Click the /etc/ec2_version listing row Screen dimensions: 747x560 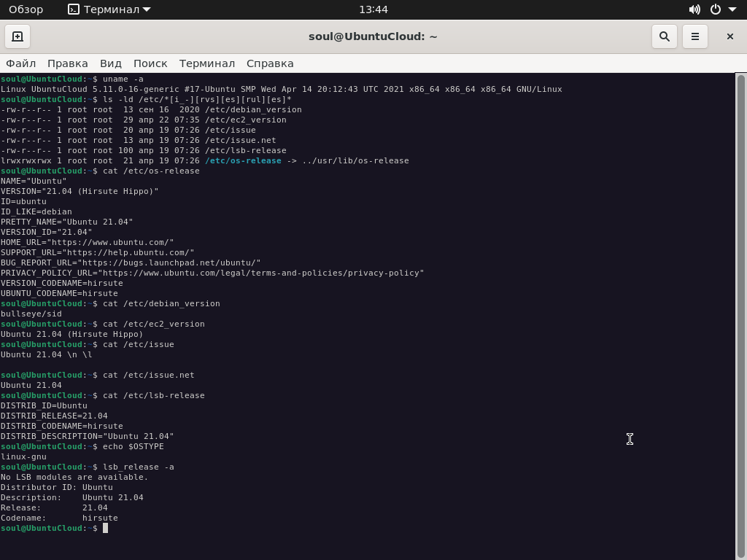144,120
